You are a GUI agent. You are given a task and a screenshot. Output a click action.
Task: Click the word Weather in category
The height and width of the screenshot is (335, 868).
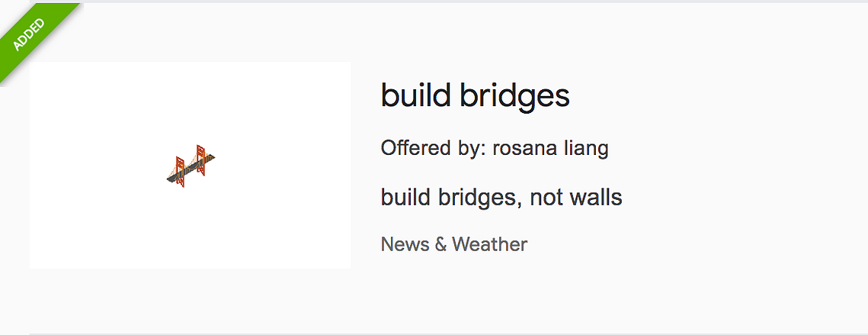pos(489,244)
